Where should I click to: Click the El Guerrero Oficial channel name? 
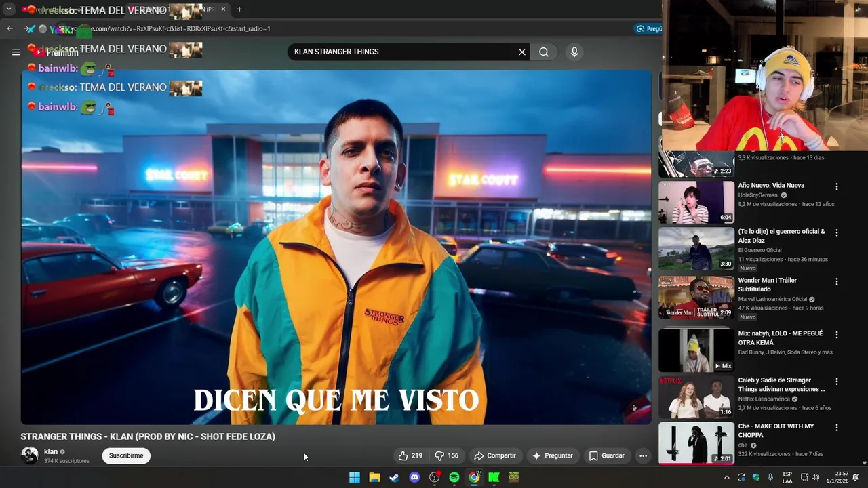point(759,250)
